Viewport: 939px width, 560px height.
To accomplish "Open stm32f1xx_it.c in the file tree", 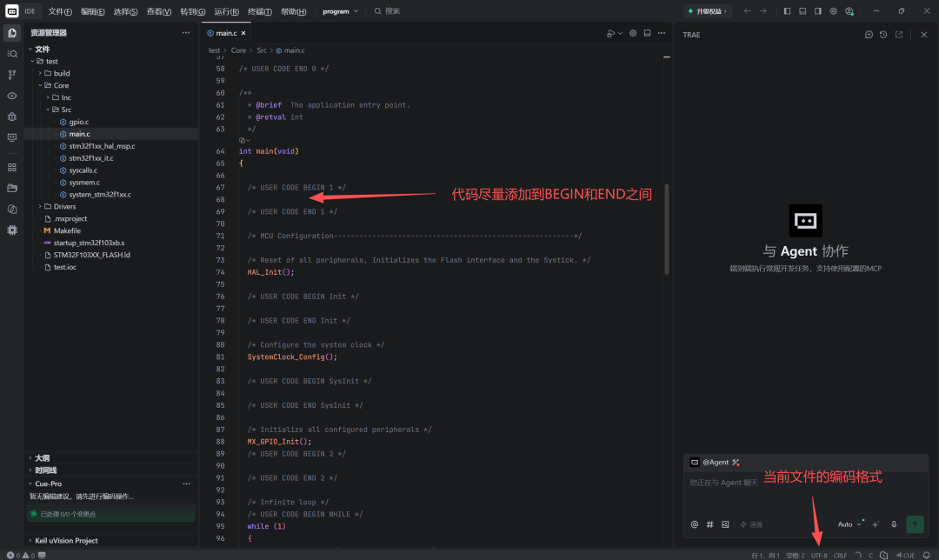I will point(91,158).
